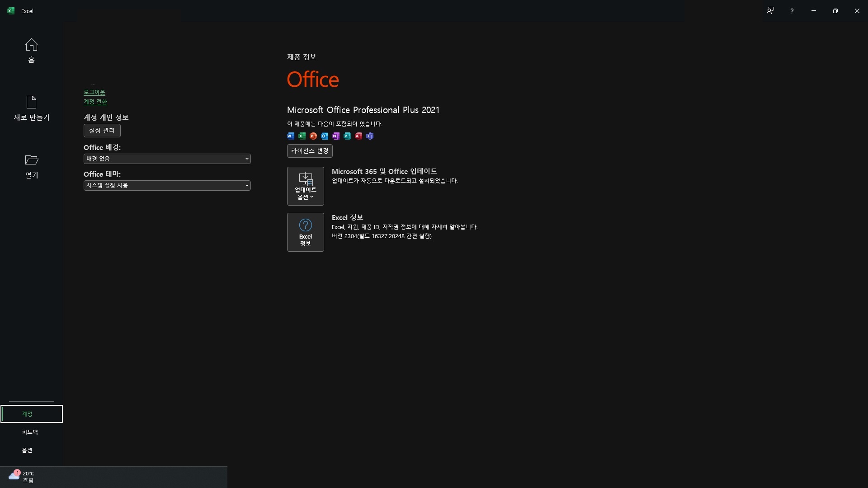868x488 pixels.
Task: Open the 새로 만들기 (New) page
Action: coord(31,108)
